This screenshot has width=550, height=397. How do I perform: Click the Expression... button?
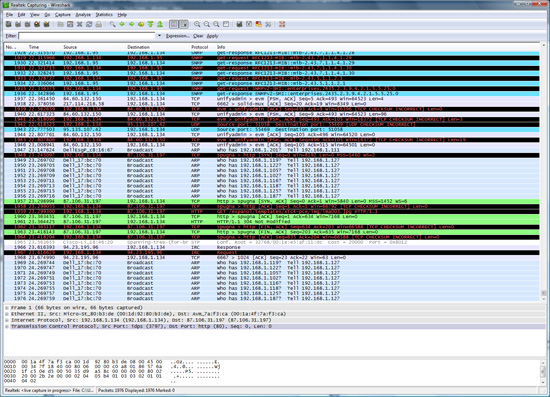(177, 36)
